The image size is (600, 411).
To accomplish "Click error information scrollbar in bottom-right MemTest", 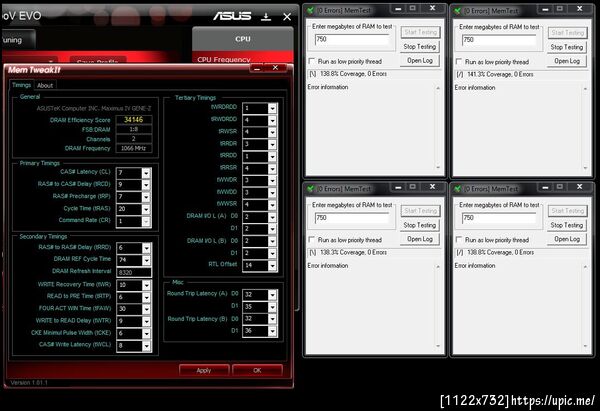I will (x=585, y=306).
